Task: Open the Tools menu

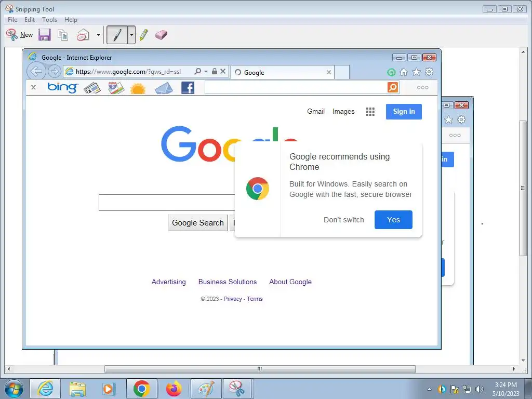Action: click(x=49, y=20)
